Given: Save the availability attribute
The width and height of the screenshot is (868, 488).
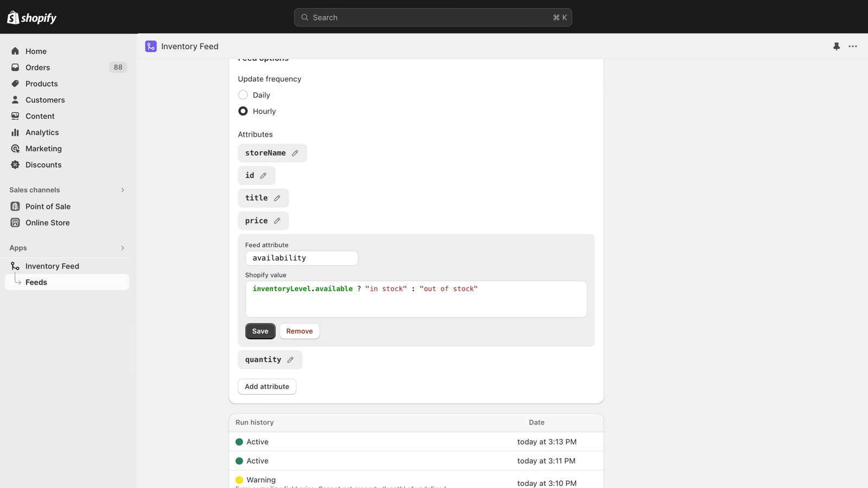Looking at the screenshot, I should coord(260,331).
